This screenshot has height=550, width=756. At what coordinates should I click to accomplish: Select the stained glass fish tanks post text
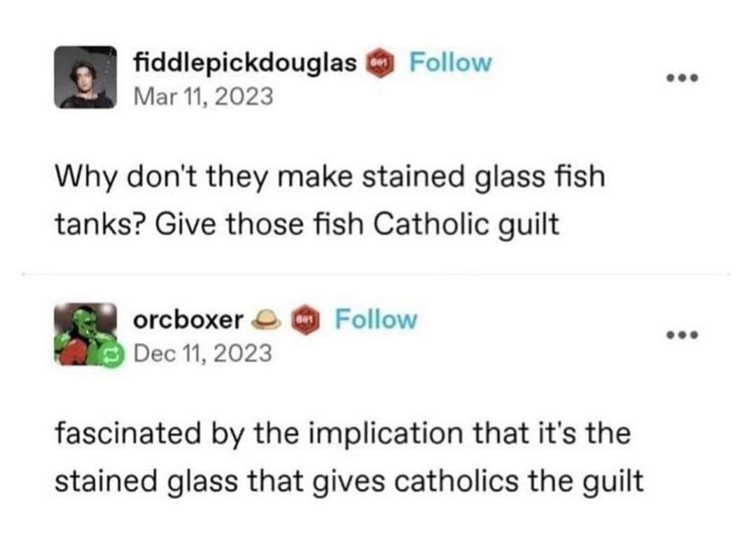click(329, 199)
